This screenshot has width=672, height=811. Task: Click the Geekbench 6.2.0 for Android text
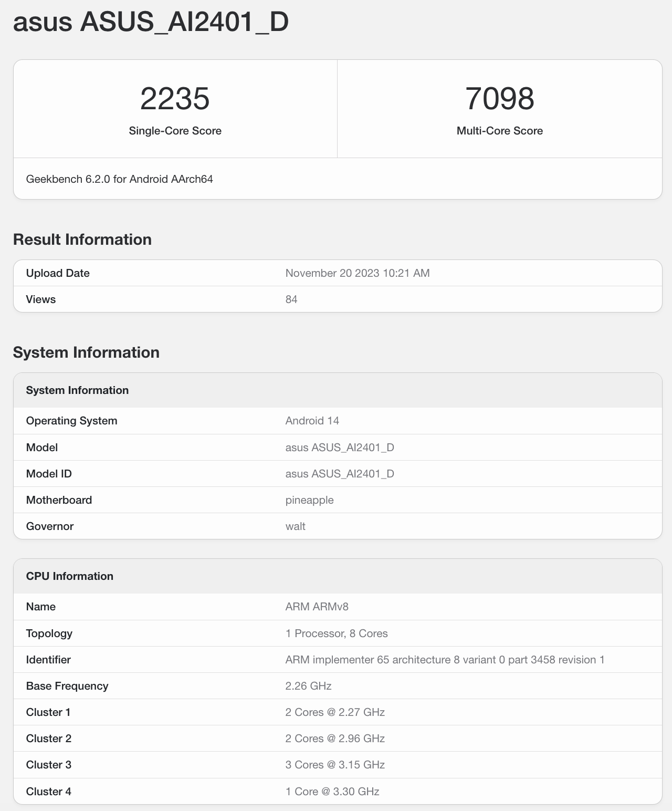[119, 179]
